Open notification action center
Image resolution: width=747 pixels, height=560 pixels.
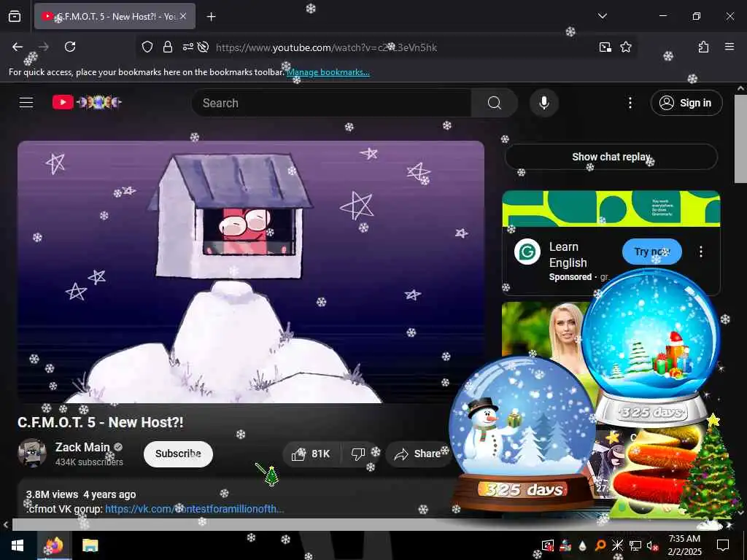click(723, 545)
